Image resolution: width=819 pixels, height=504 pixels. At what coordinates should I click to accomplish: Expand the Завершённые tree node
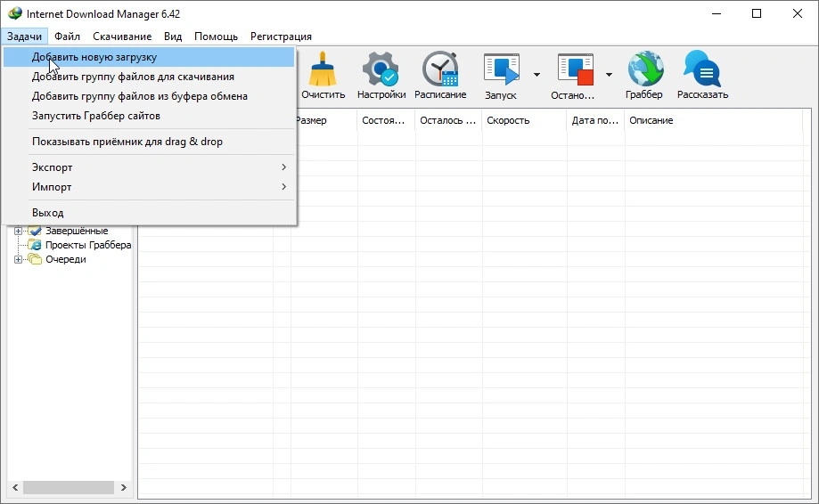(19, 231)
